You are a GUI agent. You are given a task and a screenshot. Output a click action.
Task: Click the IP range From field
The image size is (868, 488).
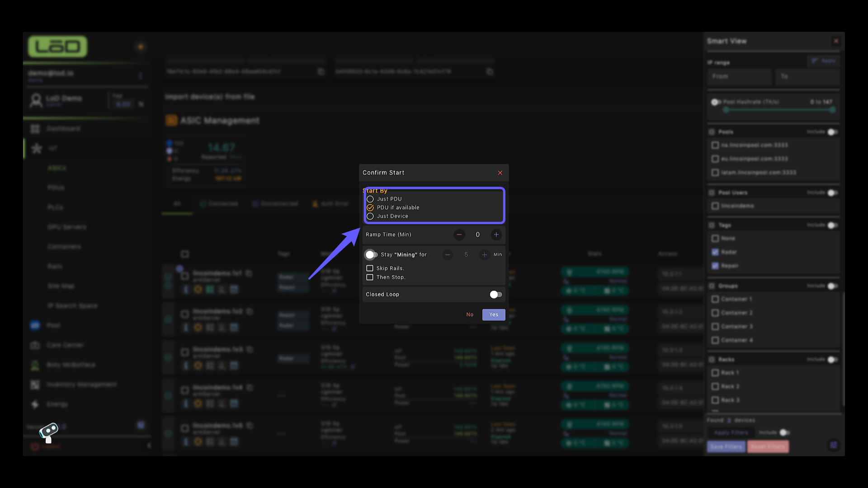(x=740, y=77)
